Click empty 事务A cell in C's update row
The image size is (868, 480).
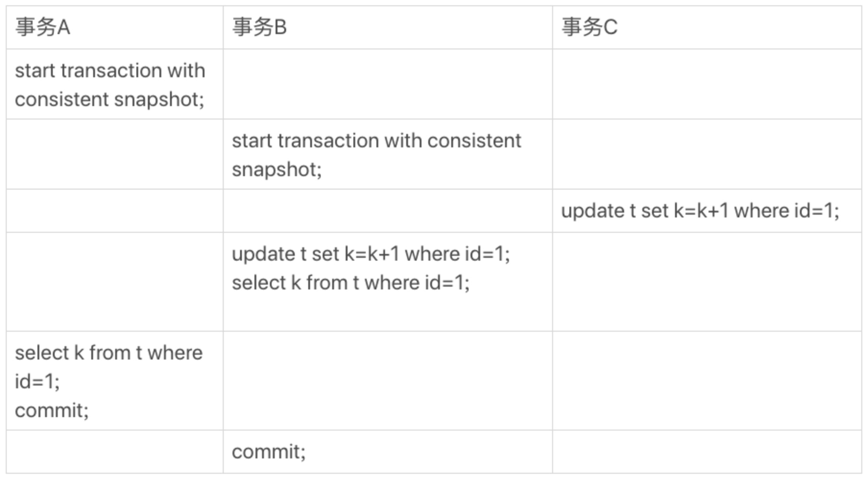(115, 211)
